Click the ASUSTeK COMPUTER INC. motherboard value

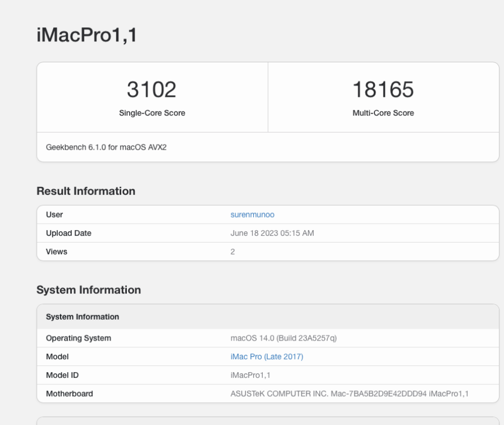click(x=349, y=394)
